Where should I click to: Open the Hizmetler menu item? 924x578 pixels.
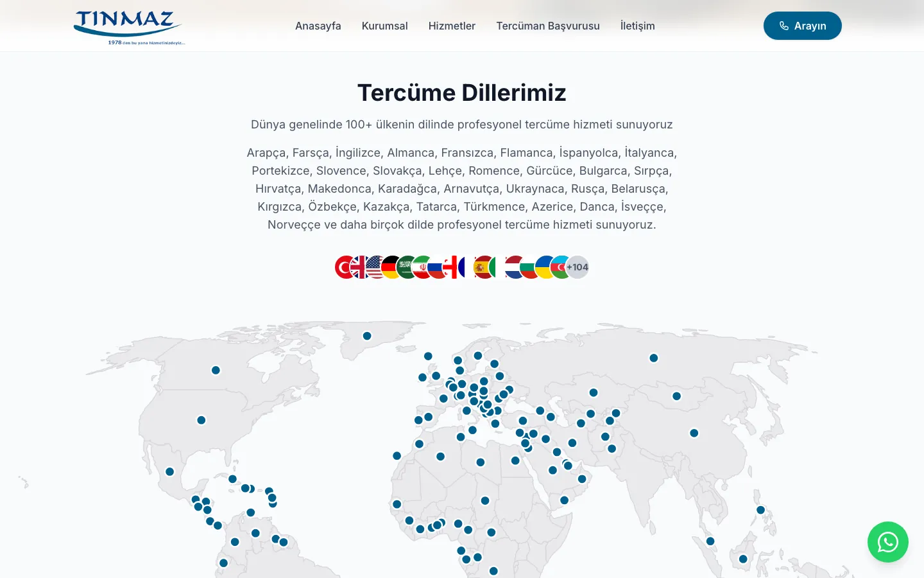point(452,26)
